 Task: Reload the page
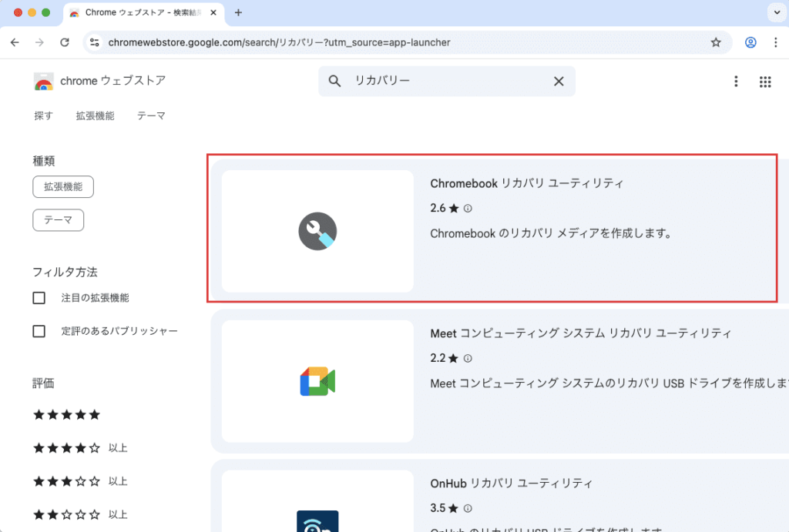[x=65, y=42]
